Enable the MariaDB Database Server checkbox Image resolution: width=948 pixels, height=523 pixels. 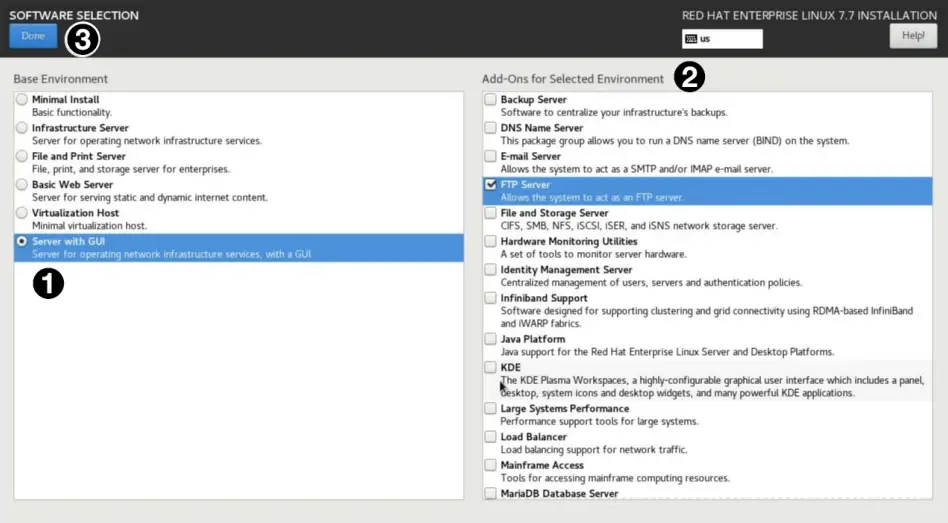coord(490,493)
